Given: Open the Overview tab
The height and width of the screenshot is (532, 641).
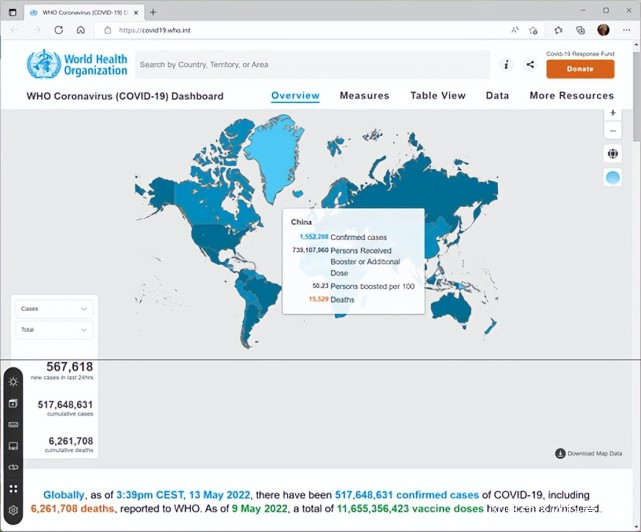Looking at the screenshot, I should point(295,95).
